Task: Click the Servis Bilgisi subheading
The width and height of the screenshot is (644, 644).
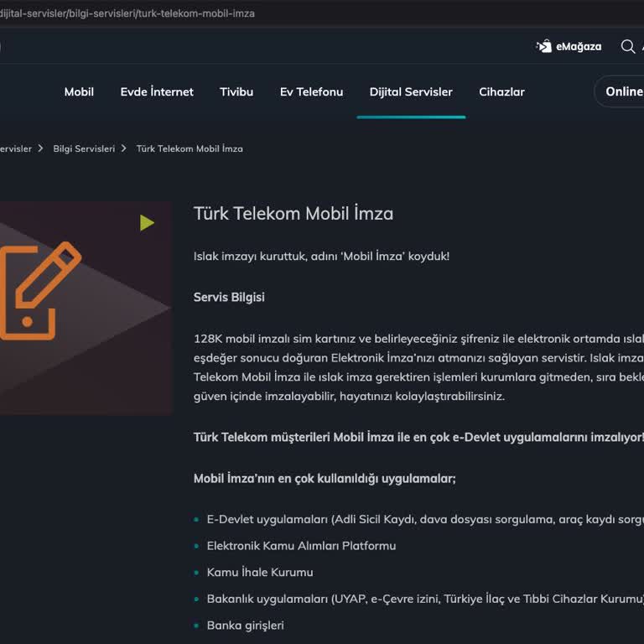Action: [x=229, y=298]
